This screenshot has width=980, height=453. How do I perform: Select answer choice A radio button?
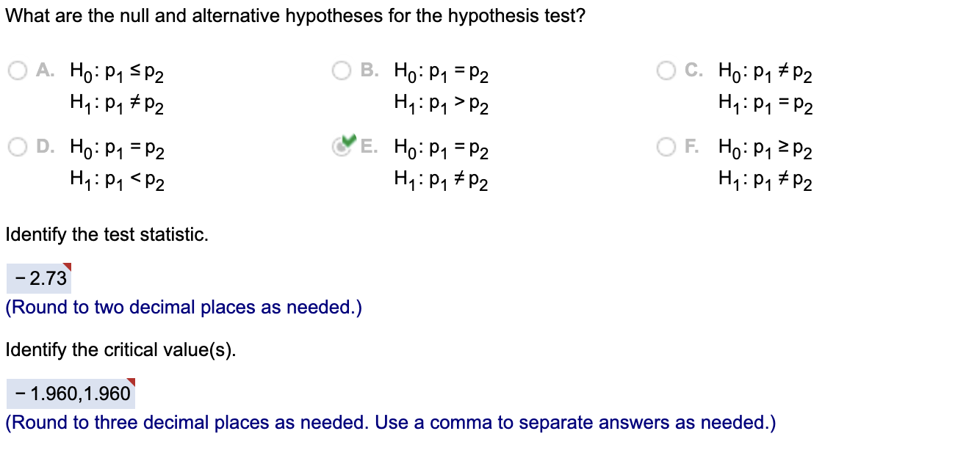(16, 70)
